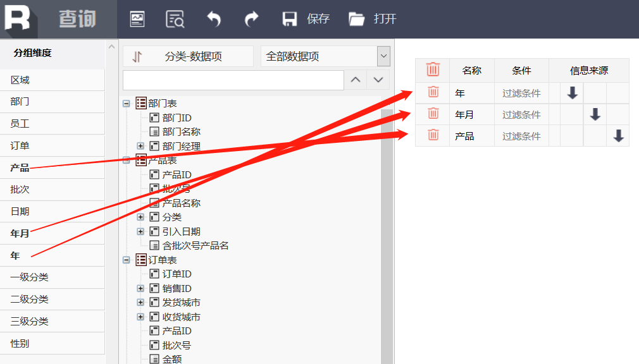The width and height of the screenshot is (639, 364).
Task: Select the 部门 grouping dimension
Action: coord(52,102)
